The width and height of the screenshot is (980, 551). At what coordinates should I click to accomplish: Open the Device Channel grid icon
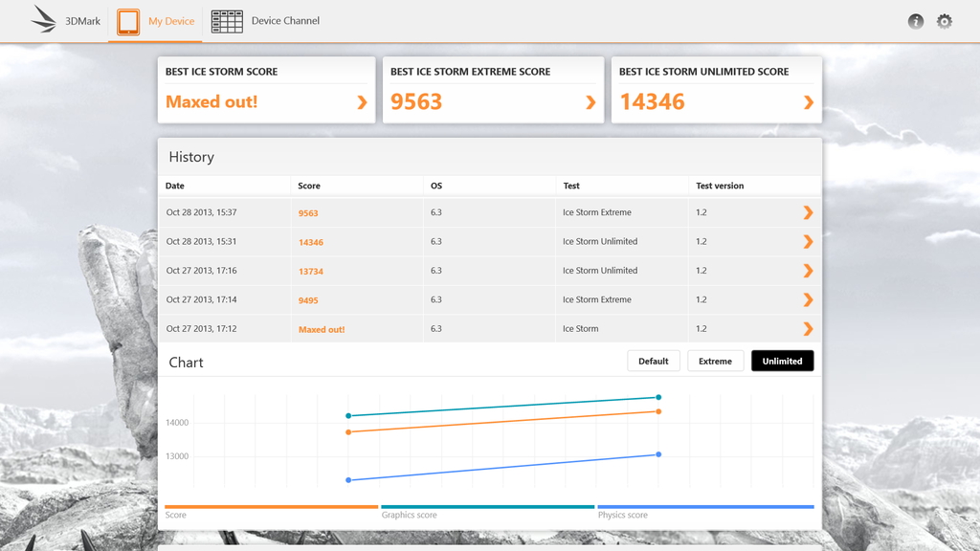(x=227, y=21)
